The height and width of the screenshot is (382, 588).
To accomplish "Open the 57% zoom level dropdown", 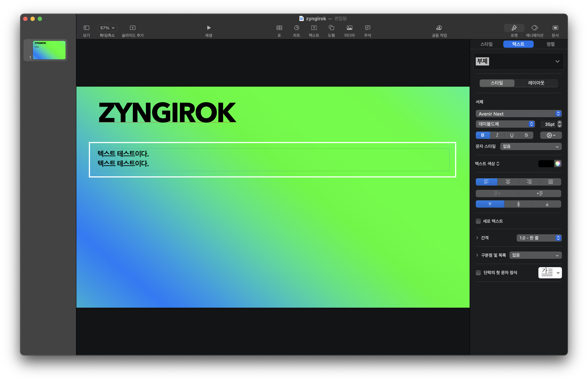I will (107, 28).
